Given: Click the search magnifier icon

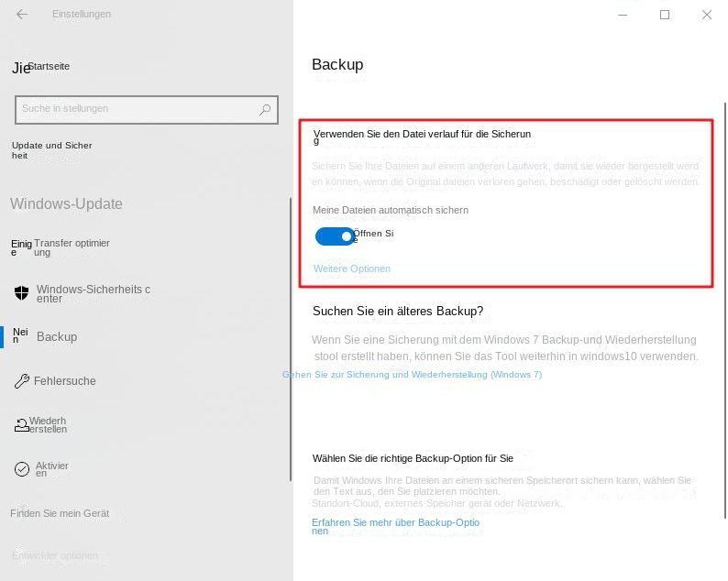Looking at the screenshot, I should (265, 110).
